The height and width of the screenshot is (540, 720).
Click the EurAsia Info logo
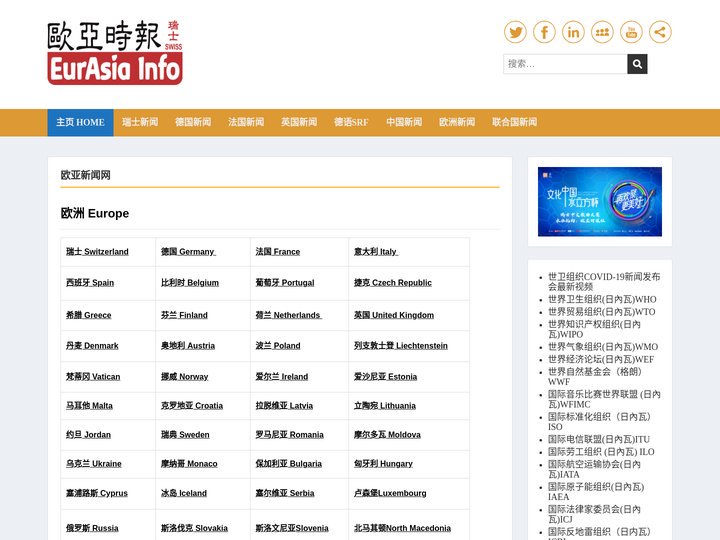[x=115, y=52]
